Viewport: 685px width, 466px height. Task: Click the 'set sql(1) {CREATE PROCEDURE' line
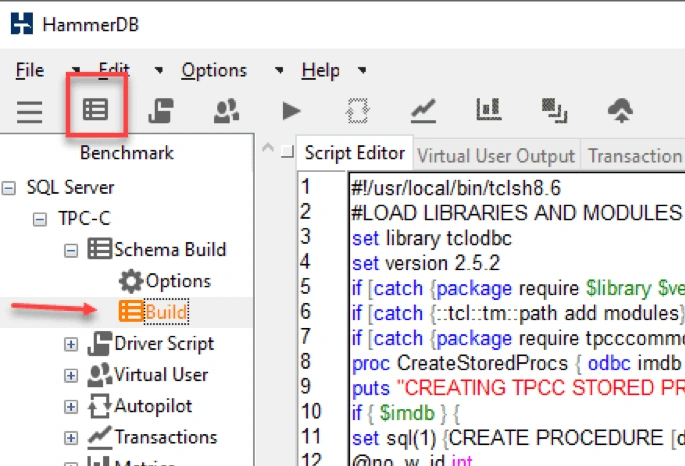click(x=517, y=438)
